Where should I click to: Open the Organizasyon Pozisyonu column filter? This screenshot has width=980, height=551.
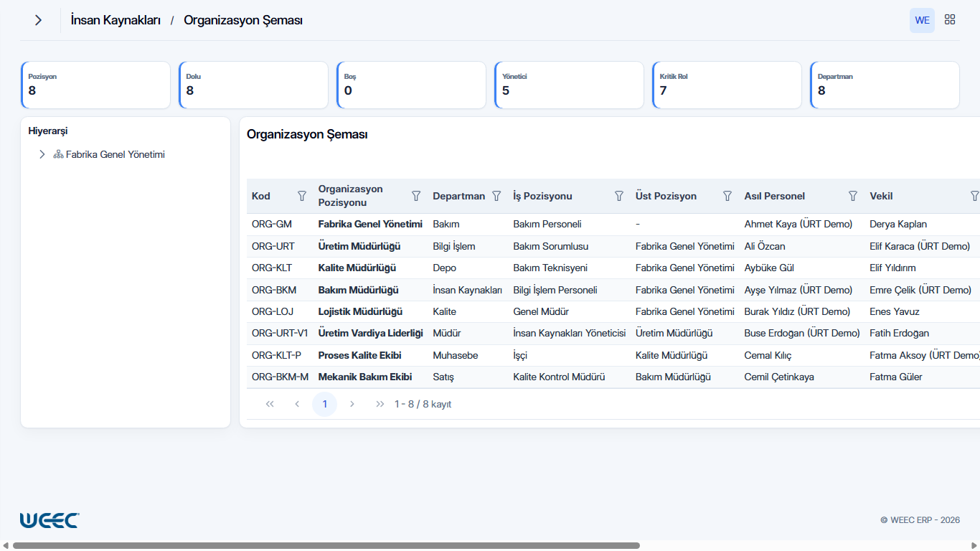pyautogui.click(x=416, y=196)
